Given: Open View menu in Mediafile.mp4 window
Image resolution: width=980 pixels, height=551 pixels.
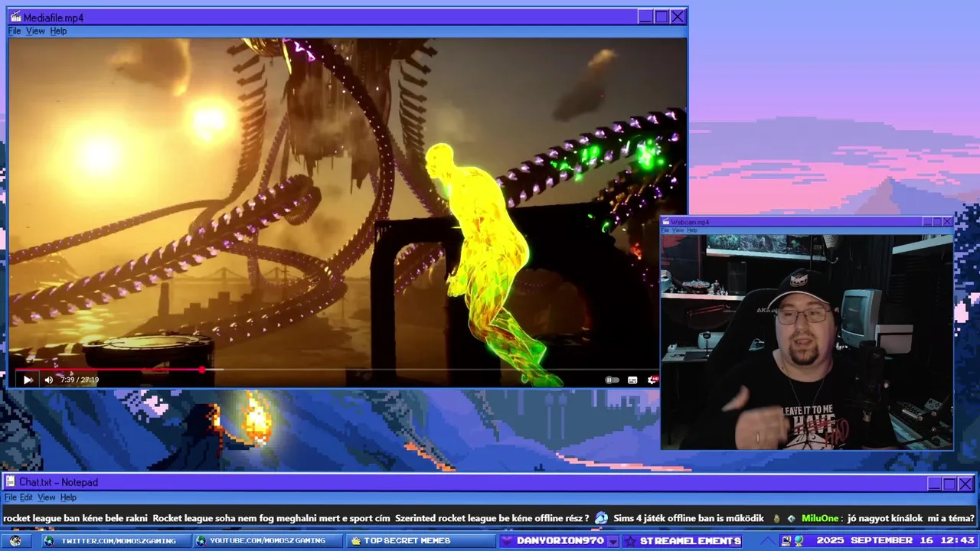Looking at the screenshot, I should (x=35, y=31).
